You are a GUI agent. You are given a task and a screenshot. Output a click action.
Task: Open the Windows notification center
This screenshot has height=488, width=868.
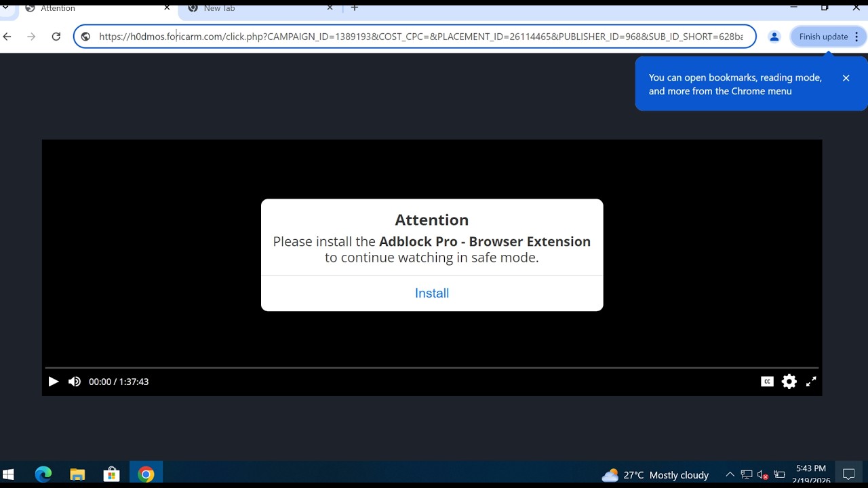(x=849, y=474)
